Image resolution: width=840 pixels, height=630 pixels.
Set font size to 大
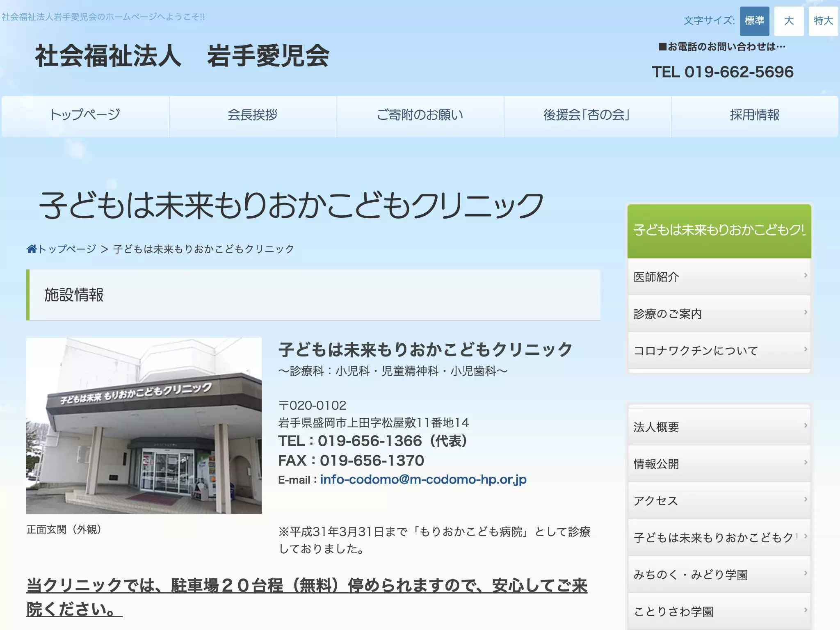click(789, 21)
